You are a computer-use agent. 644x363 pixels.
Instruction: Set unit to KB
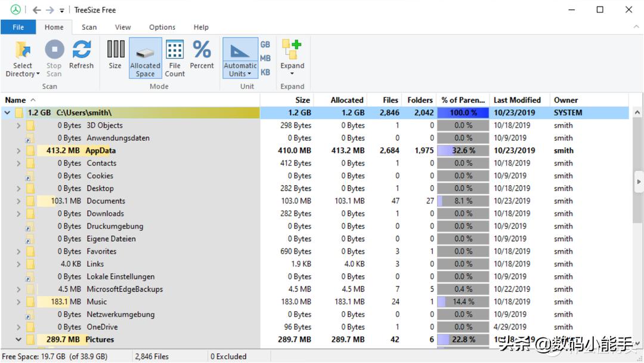tap(265, 72)
